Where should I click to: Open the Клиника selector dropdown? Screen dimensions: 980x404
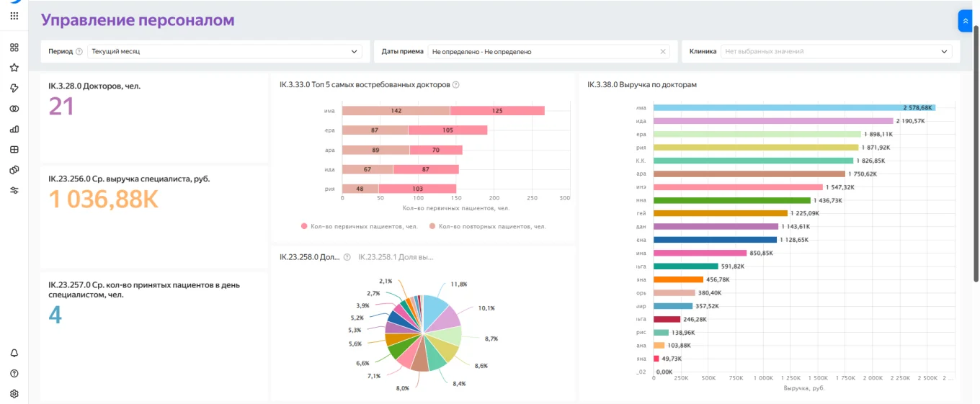tap(836, 52)
